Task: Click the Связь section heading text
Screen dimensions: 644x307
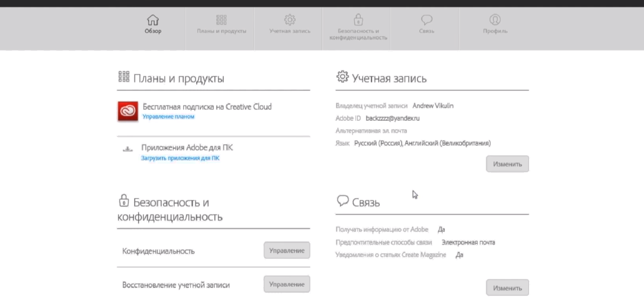Action: tap(366, 202)
